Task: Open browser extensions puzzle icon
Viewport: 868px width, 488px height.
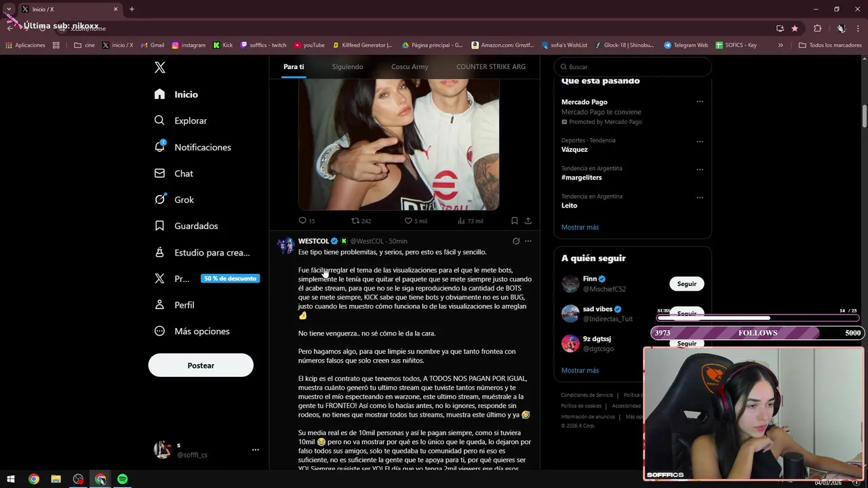Action: 817,28
